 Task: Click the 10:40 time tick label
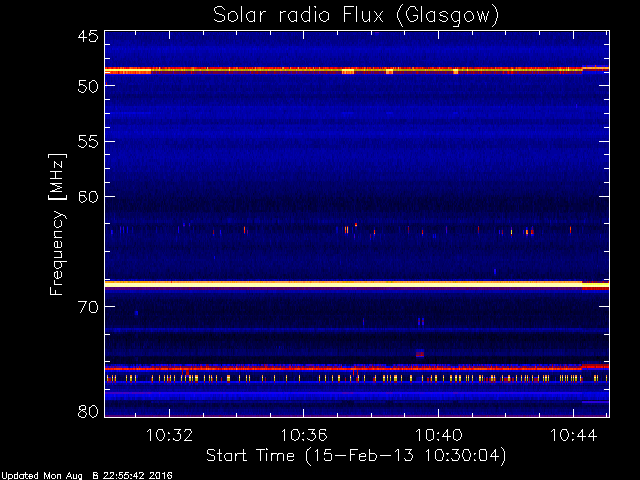coord(439,435)
